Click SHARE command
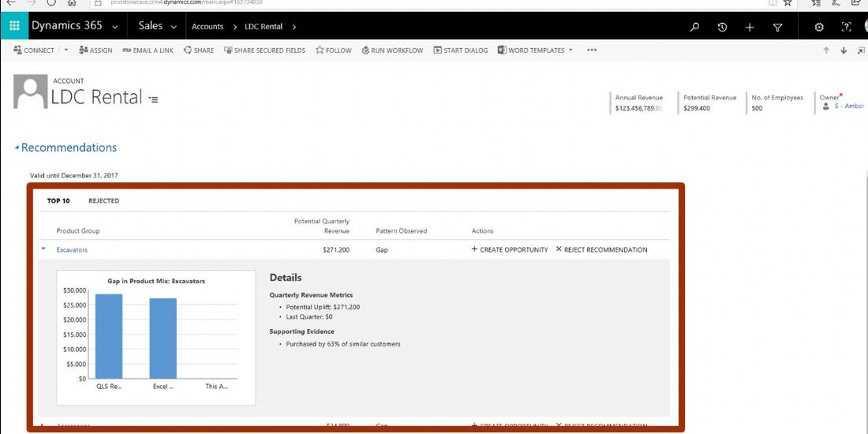The height and width of the screenshot is (434, 868). (x=199, y=50)
